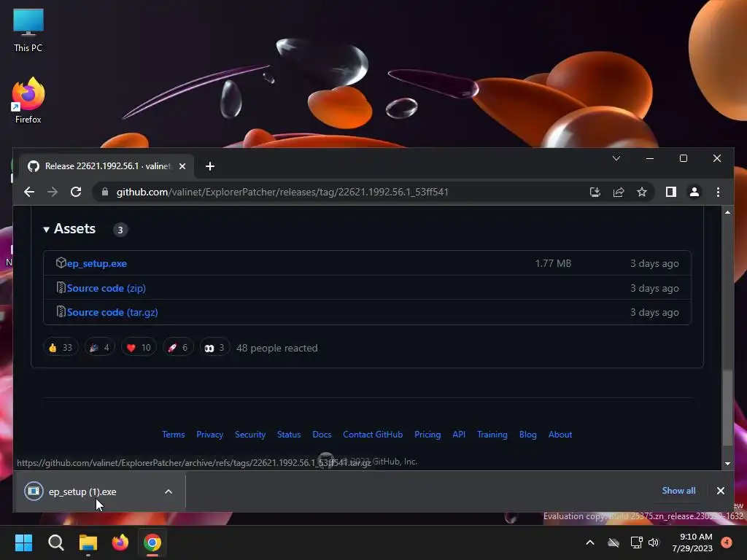The image size is (747, 560).
Task: Open Security footer link
Action: (x=250, y=435)
